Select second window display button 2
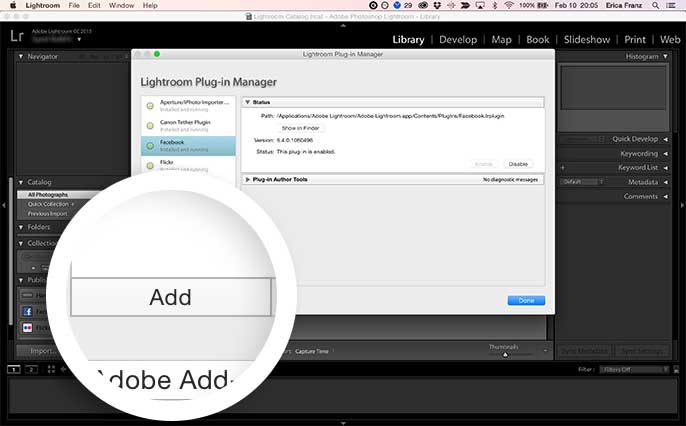Image resolution: width=686 pixels, height=426 pixels. [32, 370]
